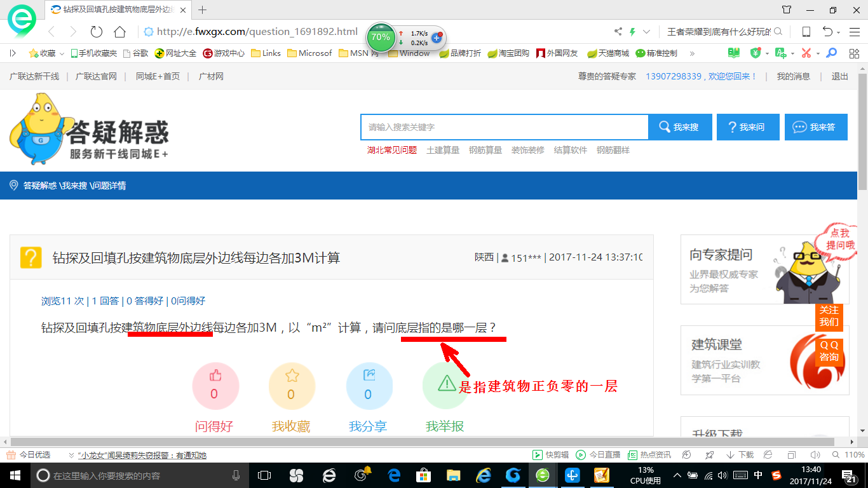Click the pink 问得好 thumbs-up circle

(x=215, y=386)
